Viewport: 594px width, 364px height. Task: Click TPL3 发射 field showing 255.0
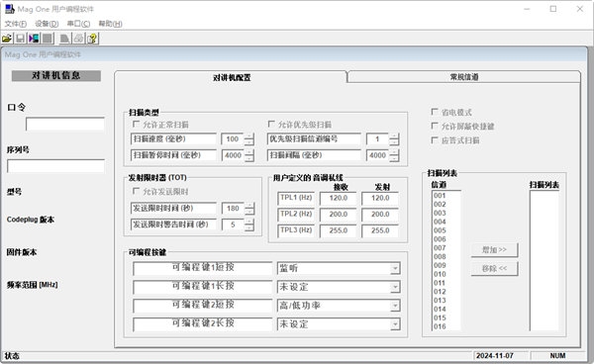tap(380, 230)
